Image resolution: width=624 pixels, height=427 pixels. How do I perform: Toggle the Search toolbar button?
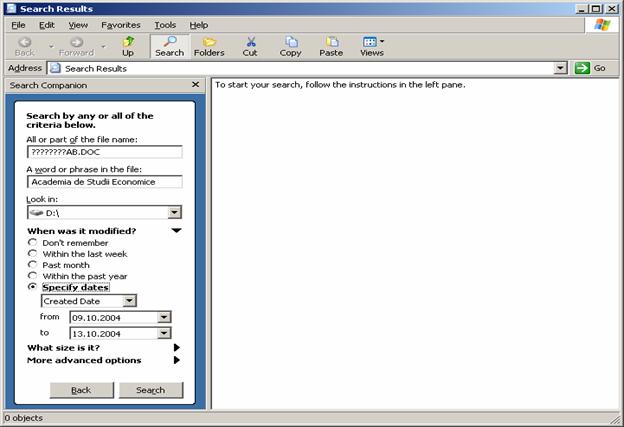click(x=169, y=46)
